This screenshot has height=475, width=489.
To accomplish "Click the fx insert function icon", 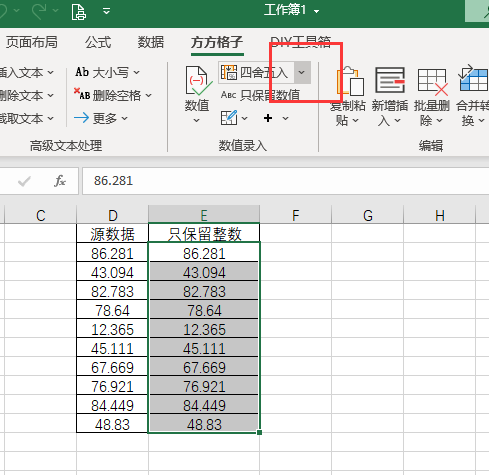I will tap(60, 181).
